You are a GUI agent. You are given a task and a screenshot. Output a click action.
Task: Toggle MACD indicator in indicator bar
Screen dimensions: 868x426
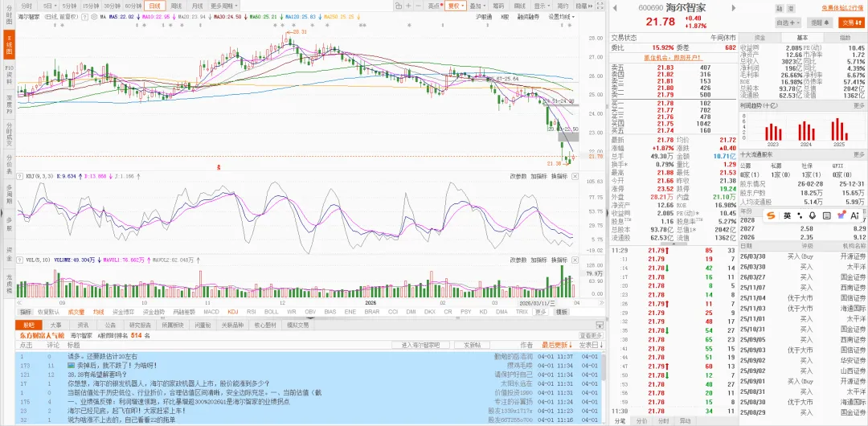tap(211, 312)
